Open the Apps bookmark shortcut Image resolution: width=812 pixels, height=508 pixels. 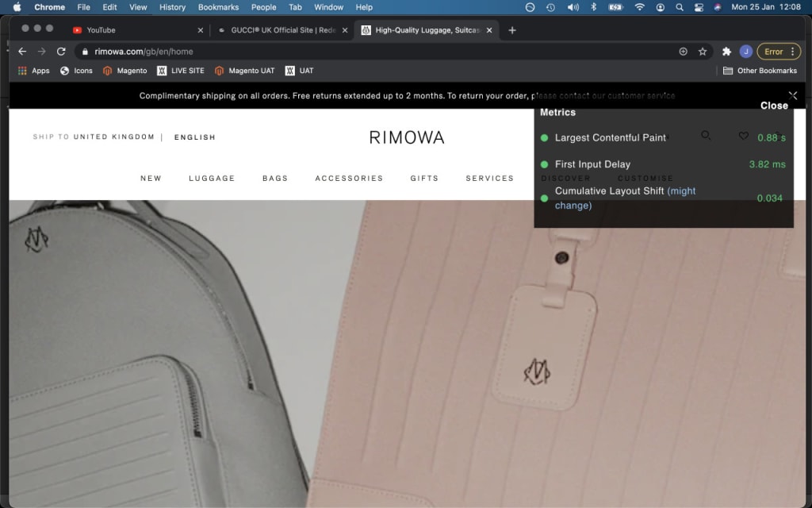point(33,71)
